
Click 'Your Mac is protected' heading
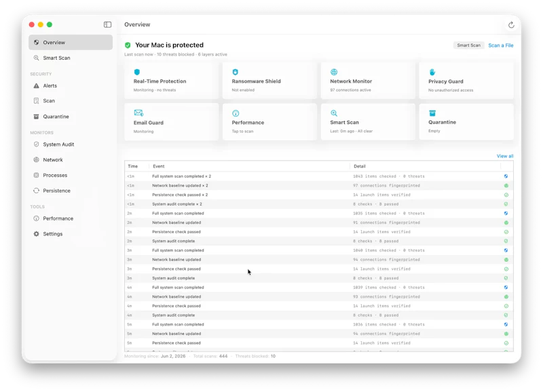click(169, 45)
